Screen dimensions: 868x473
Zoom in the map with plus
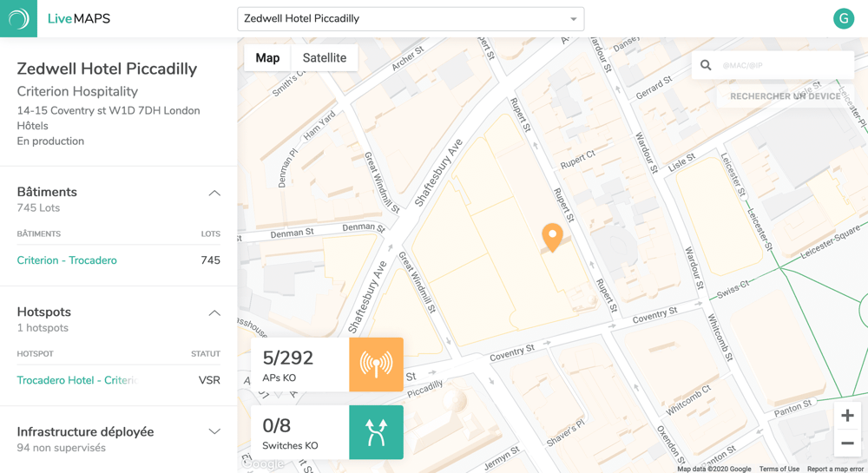pos(847,416)
